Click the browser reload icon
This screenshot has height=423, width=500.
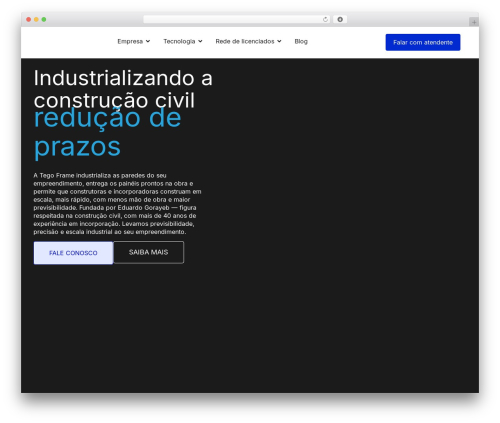pyautogui.click(x=325, y=20)
